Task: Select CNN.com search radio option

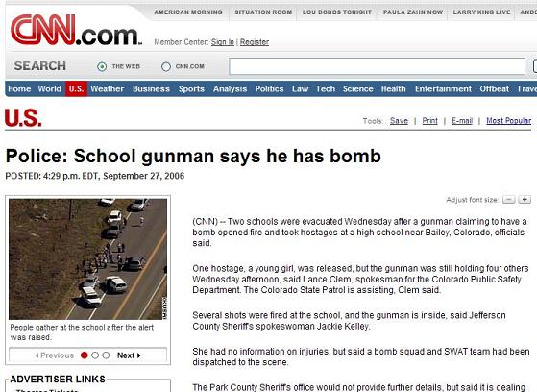Action: tap(166, 66)
